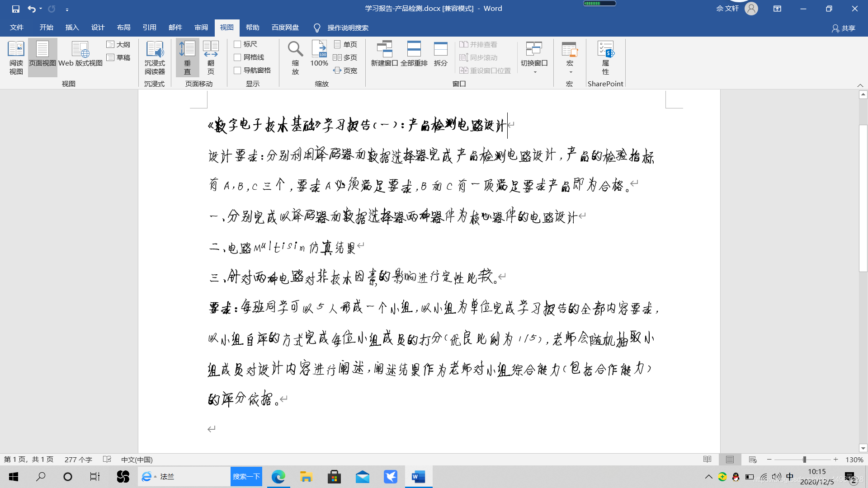This screenshot has width=868, height=488.
Task: Click the Share (共享) button
Action: pos(844,28)
